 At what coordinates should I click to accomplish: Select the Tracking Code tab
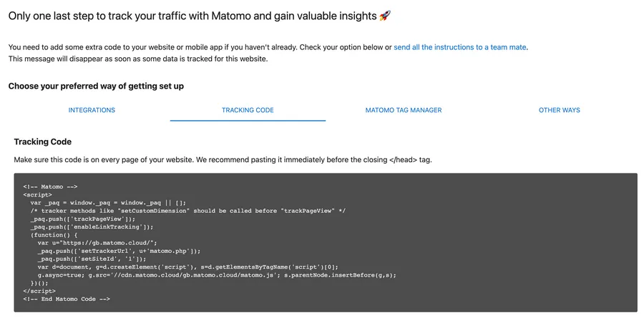[248, 110]
